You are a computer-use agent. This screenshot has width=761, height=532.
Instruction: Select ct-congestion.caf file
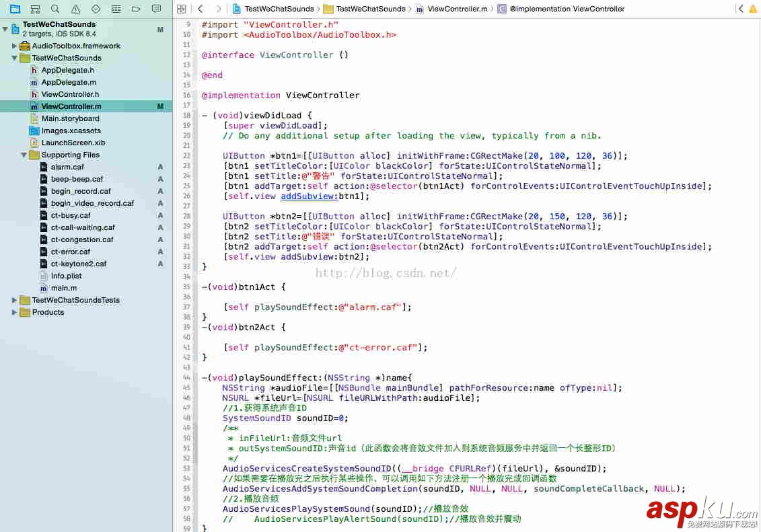pyautogui.click(x=81, y=240)
